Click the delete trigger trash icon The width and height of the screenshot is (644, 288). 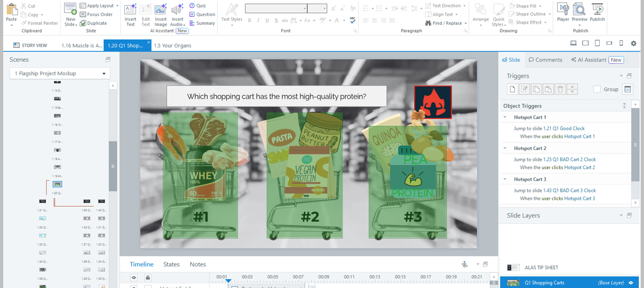coord(560,89)
